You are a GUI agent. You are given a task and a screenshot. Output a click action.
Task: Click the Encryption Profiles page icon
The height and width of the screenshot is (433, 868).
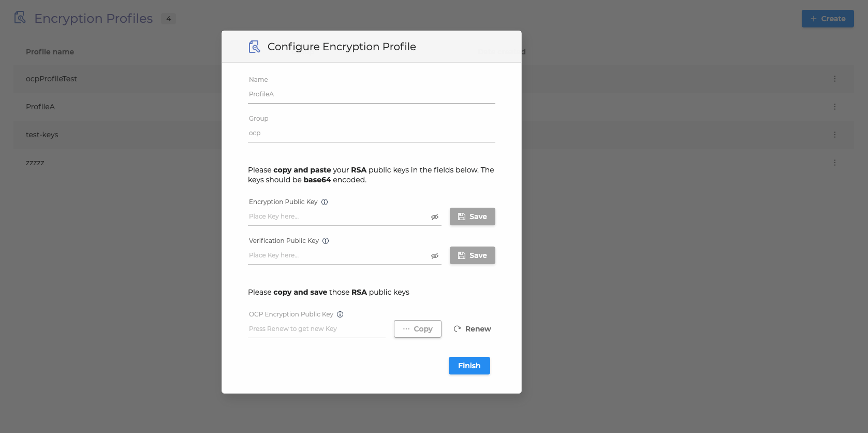[x=20, y=18]
